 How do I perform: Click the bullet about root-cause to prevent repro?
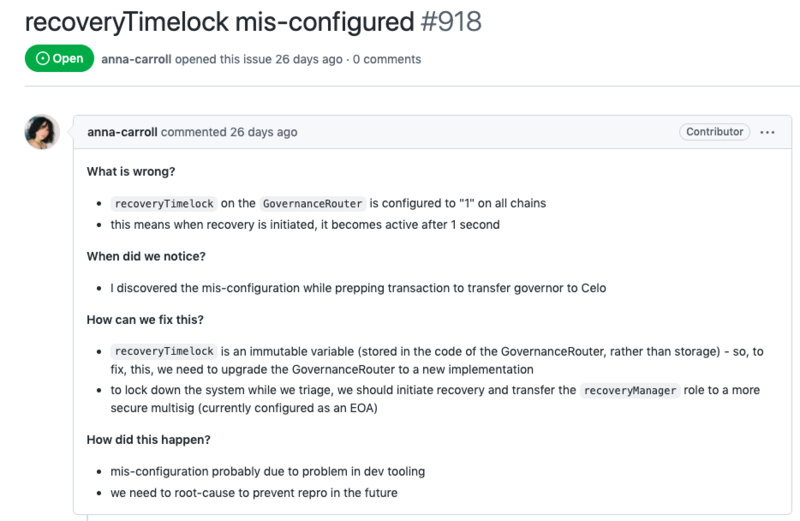coord(254,492)
